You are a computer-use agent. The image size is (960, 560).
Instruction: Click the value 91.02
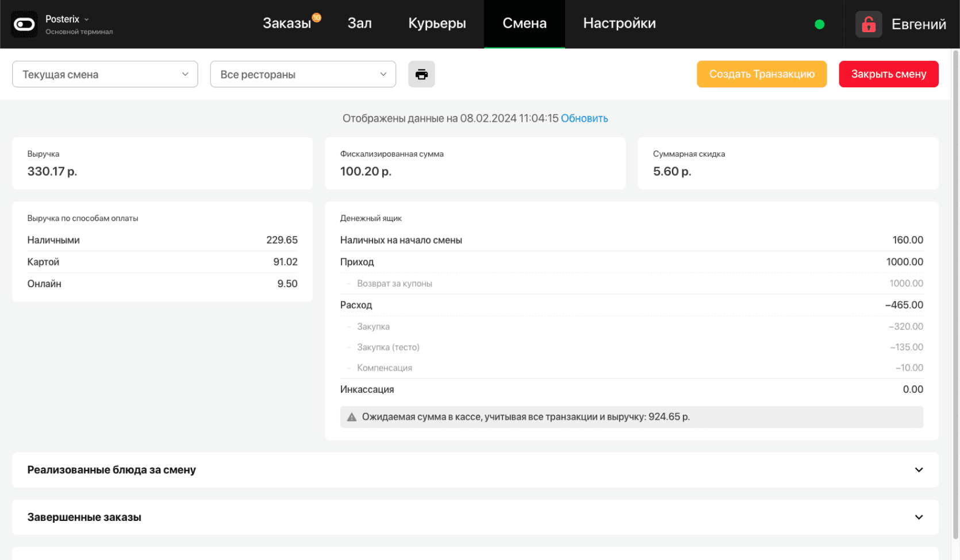(x=285, y=262)
